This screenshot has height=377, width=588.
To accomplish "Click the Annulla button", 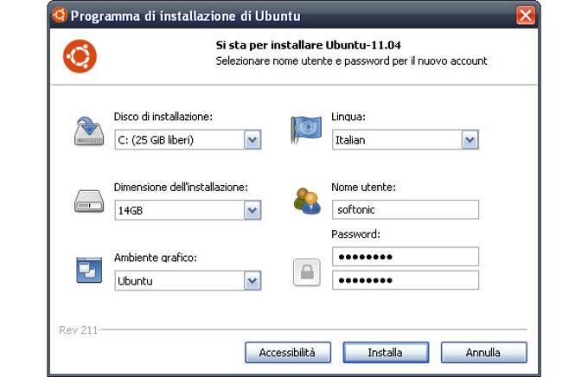I will pos(483,353).
